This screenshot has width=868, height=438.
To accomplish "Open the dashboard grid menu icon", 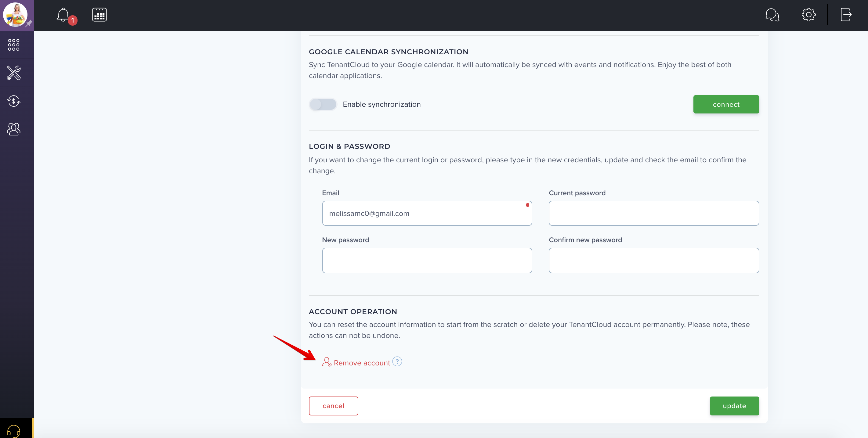I will [x=14, y=45].
